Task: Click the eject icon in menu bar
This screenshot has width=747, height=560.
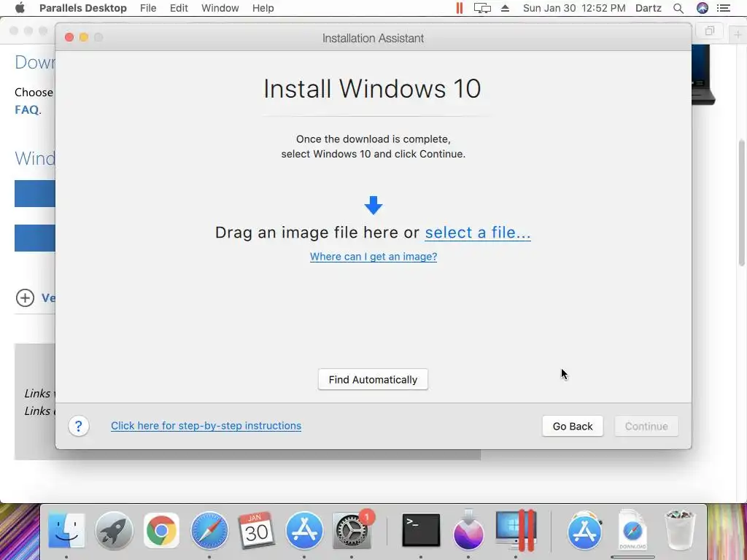Action: click(x=505, y=8)
